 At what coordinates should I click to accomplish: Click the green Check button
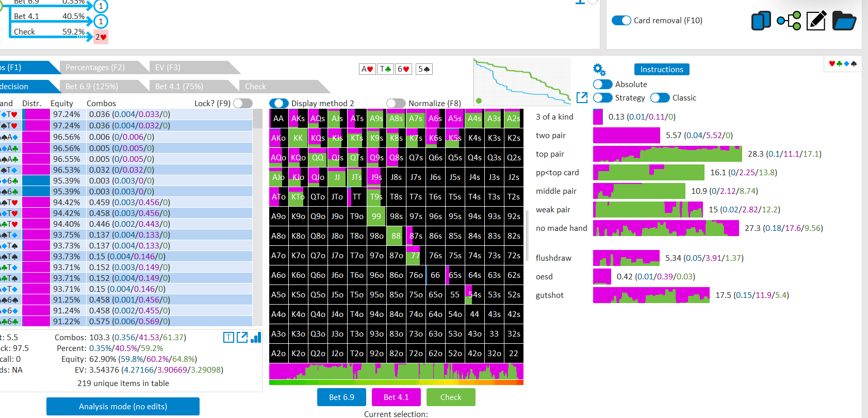pos(451,397)
